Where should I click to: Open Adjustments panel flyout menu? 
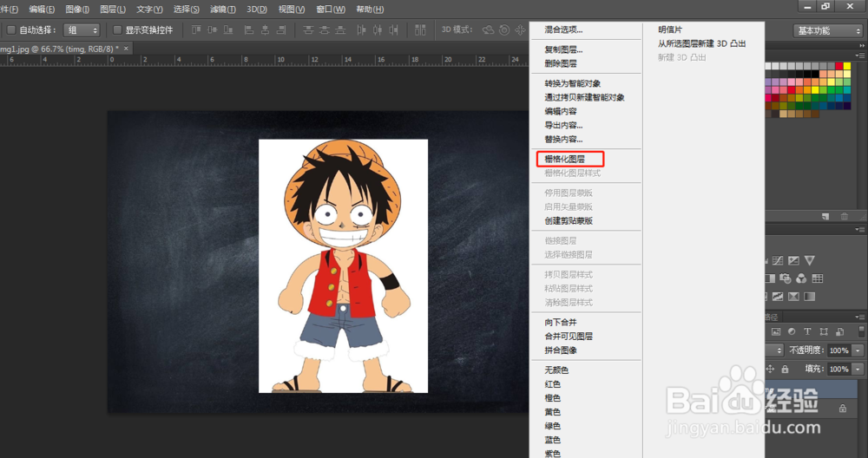860,229
